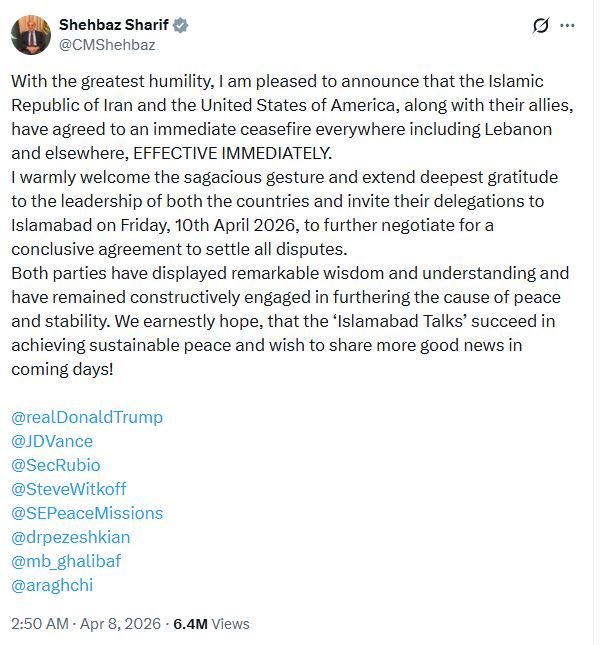The width and height of the screenshot is (600, 645).
Task: Click the verified badge beside the name
Action: 181,25
